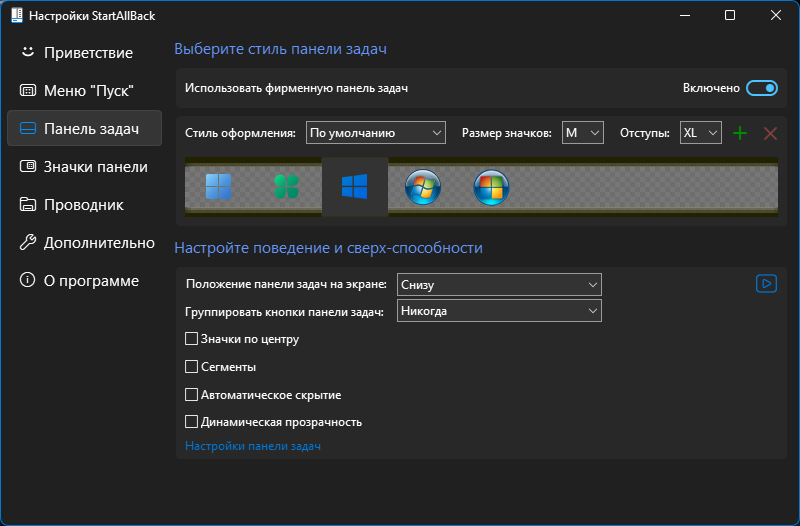Maximize the StartAllBack settings window
Viewport: 800px width, 526px height.
click(730, 15)
